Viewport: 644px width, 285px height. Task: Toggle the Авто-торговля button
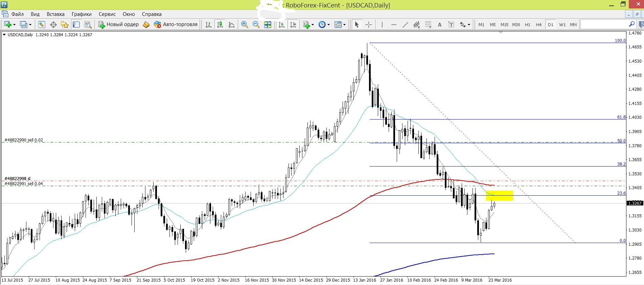click(176, 24)
